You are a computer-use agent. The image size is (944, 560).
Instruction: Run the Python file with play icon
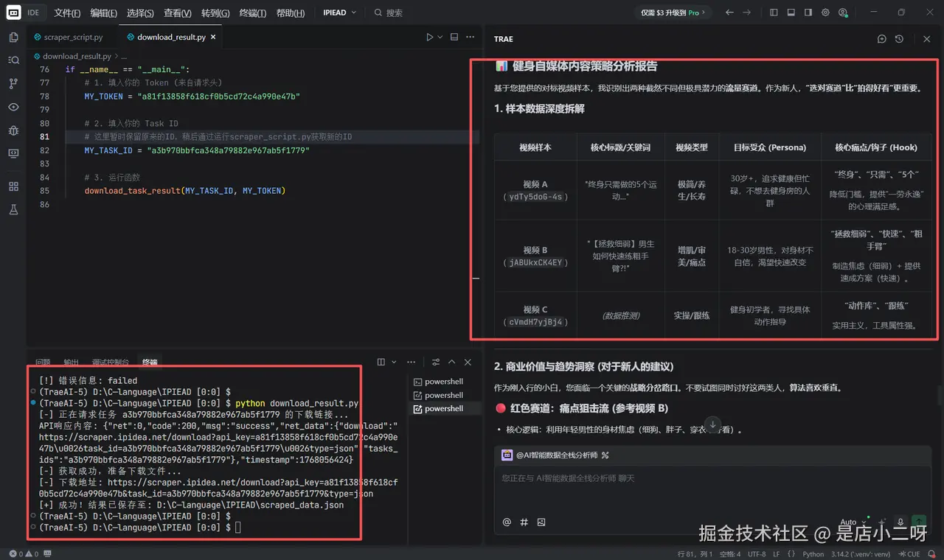click(x=430, y=37)
